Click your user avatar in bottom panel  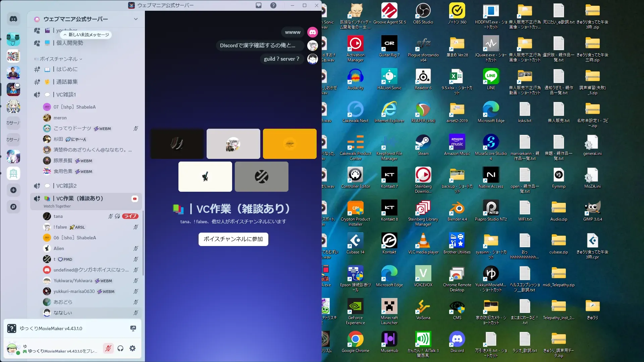(x=13, y=349)
